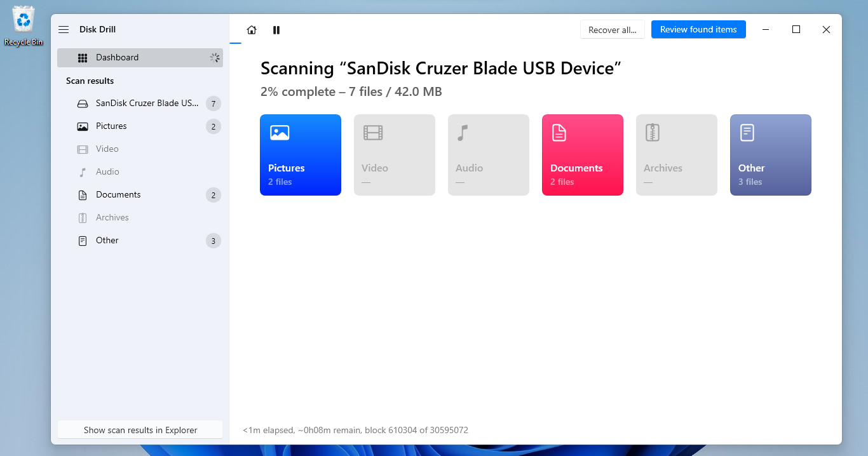The height and width of the screenshot is (456, 868).
Task: Select Other in the sidebar list
Action: coord(140,241)
